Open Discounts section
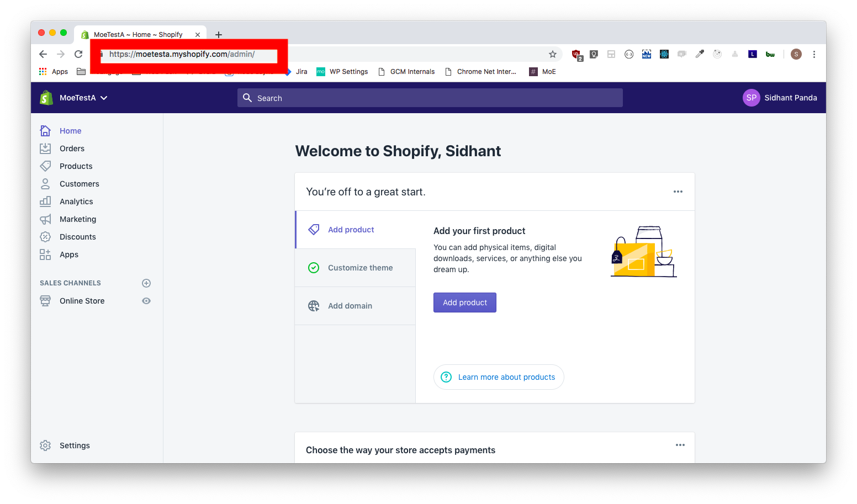Viewport: 857px width, 504px height. [77, 237]
